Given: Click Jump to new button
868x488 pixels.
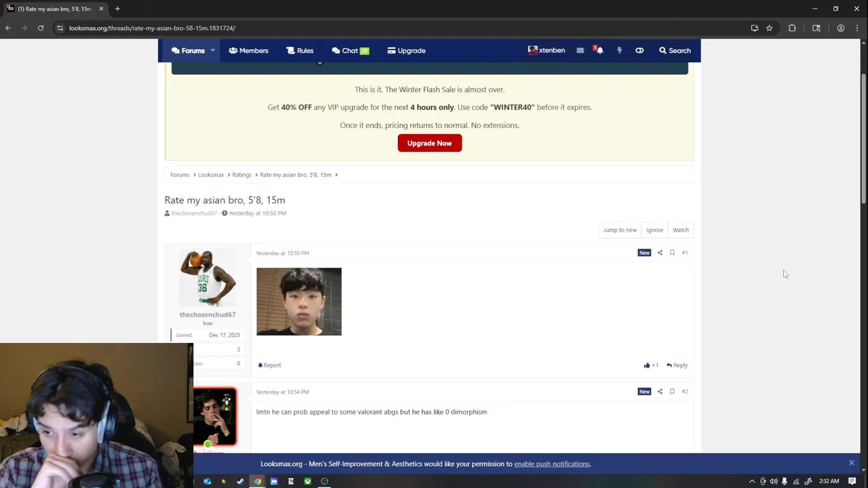Looking at the screenshot, I should click(x=620, y=230).
